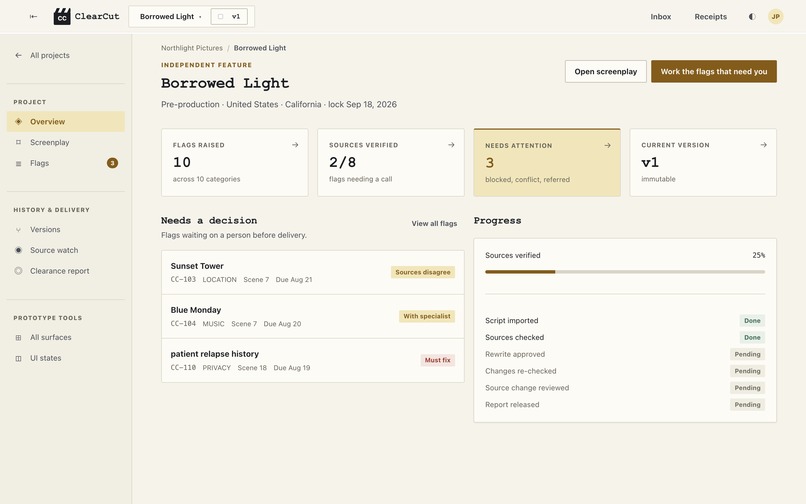Click the Source watch eye icon

click(19, 250)
